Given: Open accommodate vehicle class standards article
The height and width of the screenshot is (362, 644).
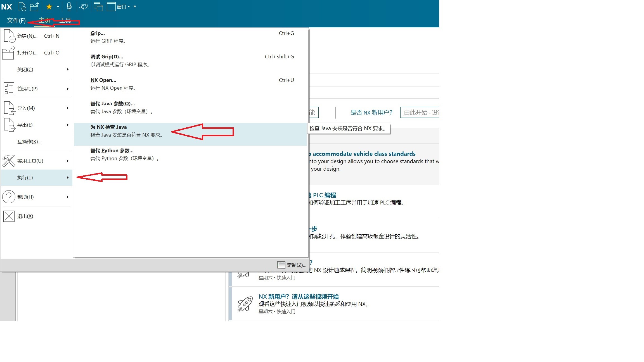Looking at the screenshot, I should coord(362,154).
